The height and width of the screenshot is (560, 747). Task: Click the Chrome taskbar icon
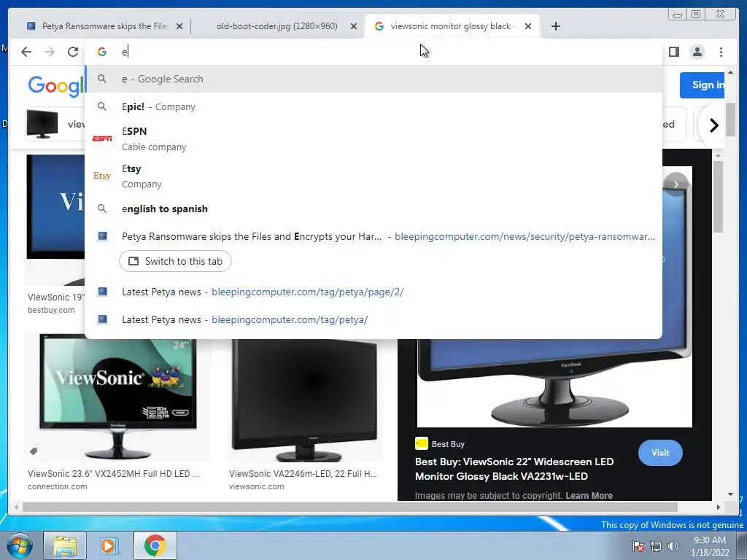click(x=155, y=545)
